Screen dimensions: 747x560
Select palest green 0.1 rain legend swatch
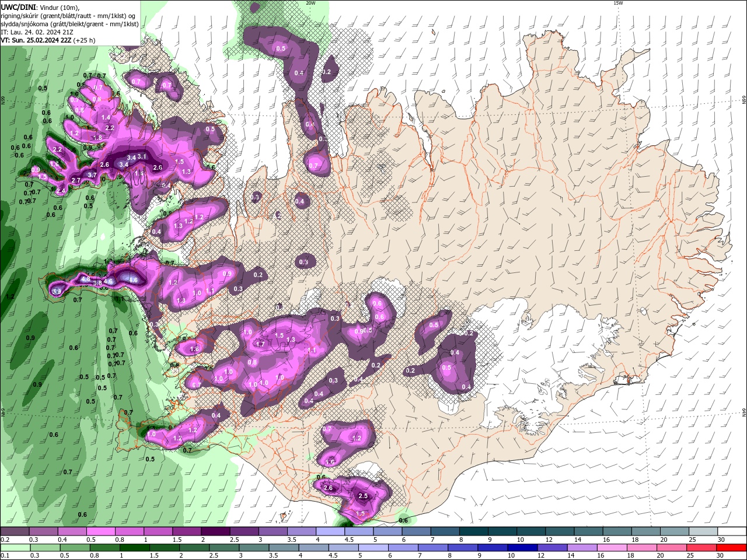point(15,548)
